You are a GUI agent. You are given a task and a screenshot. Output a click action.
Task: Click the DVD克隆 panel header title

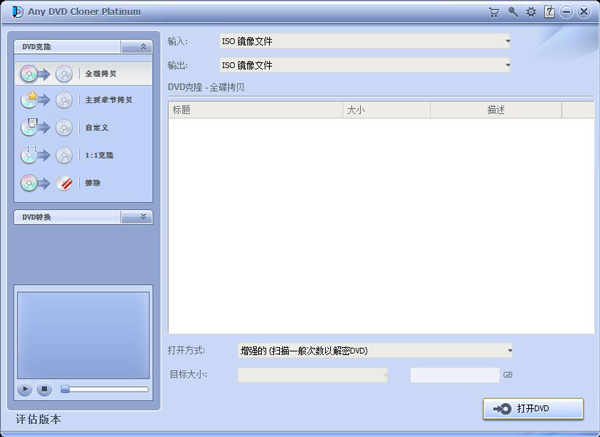[36, 47]
